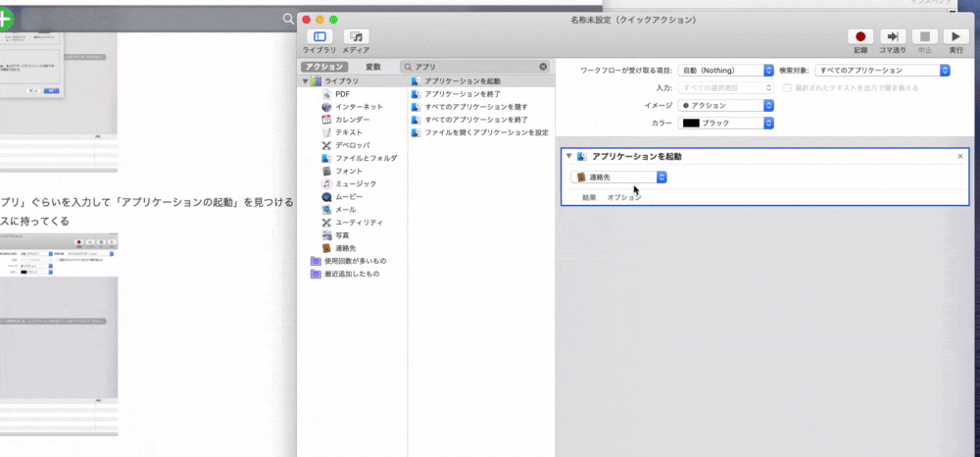Image resolution: width=980 pixels, height=457 pixels.
Task: Toggle the ライブラリ toolbar button
Action: [x=319, y=37]
